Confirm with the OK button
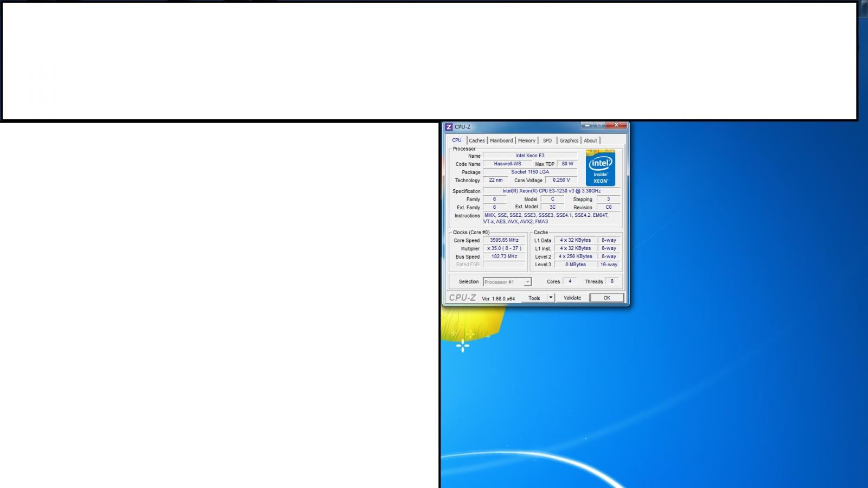The width and height of the screenshot is (868, 488). coord(607,298)
